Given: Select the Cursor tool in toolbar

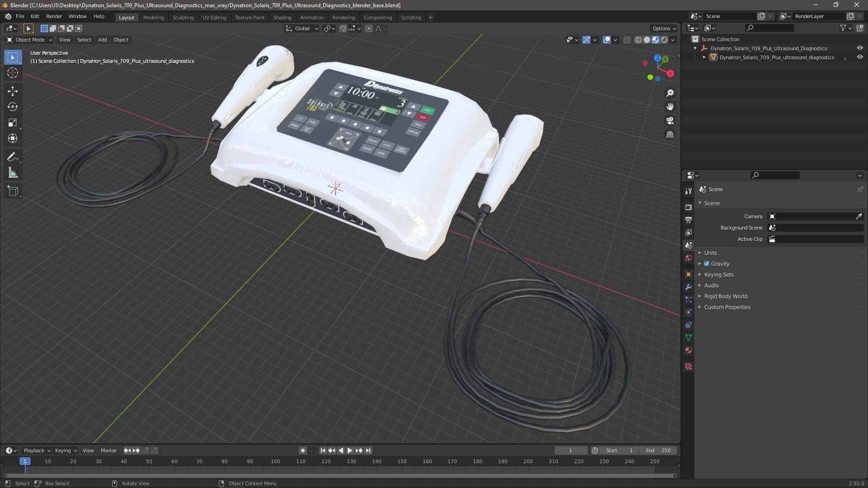Looking at the screenshot, I should coord(13,73).
